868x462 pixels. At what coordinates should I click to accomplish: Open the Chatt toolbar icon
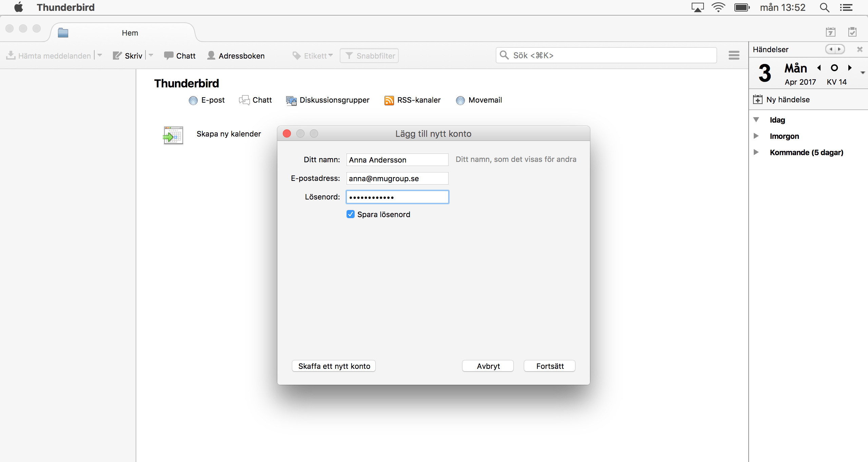click(169, 56)
